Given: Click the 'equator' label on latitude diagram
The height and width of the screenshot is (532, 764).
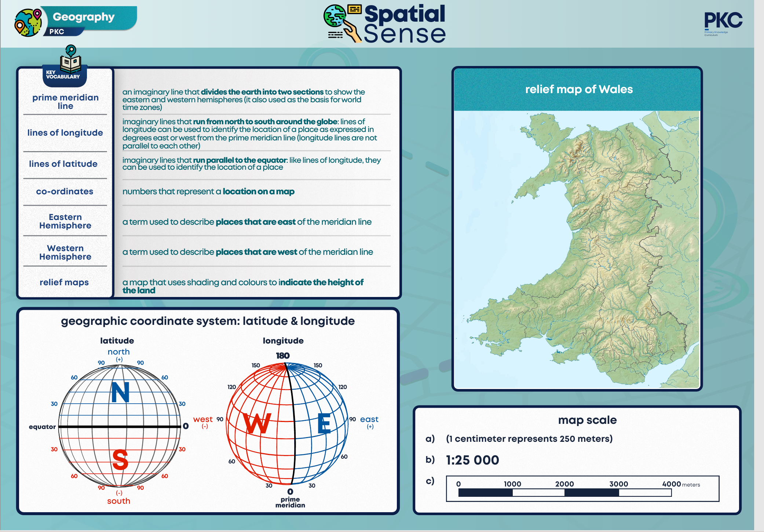Looking at the screenshot, I should 42,427.
